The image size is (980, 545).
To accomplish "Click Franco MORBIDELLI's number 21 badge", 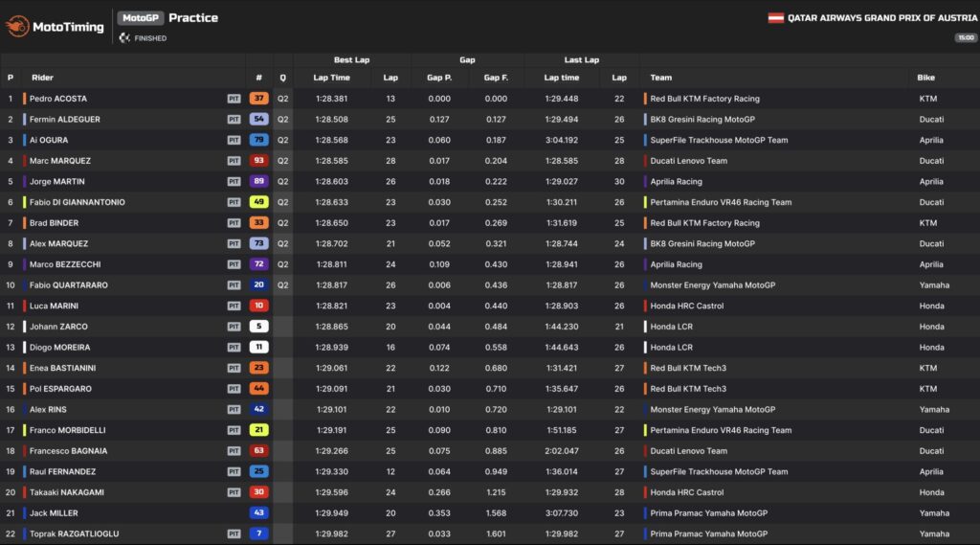I will [x=258, y=430].
